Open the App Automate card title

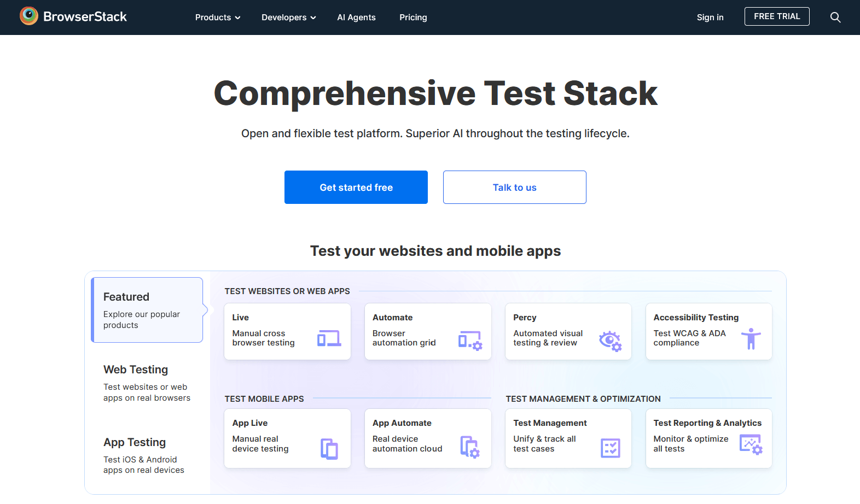pyautogui.click(x=402, y=423)
